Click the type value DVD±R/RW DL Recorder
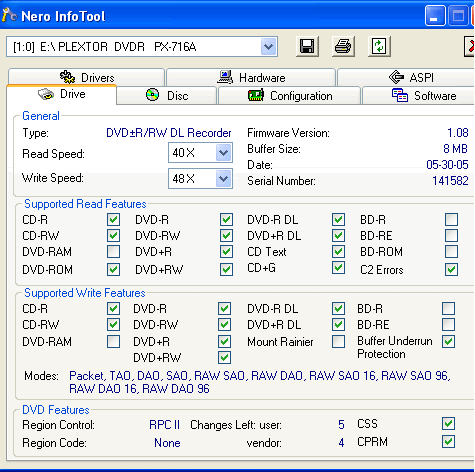The width and height of the screenshot is (475, 472). (168, 133)
